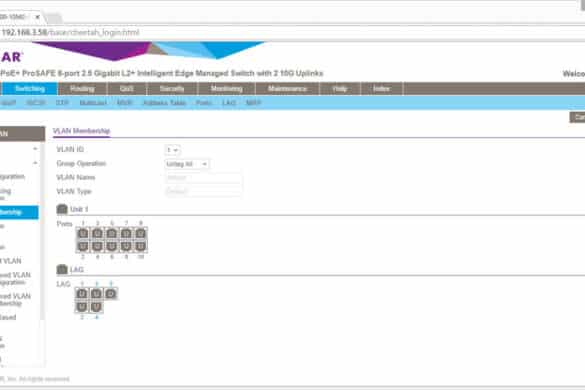This screenshot has height=390, width=585.
Task: Open the Security main tab
Action: pyautogui.click(x=172, y=89)
